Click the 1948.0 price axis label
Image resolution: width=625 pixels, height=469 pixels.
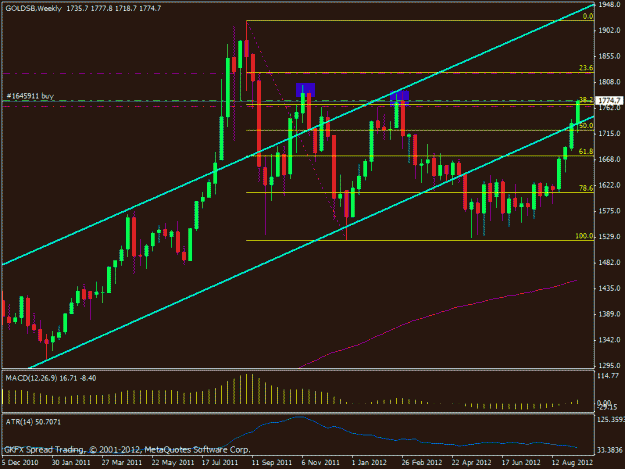click(610, 5)
